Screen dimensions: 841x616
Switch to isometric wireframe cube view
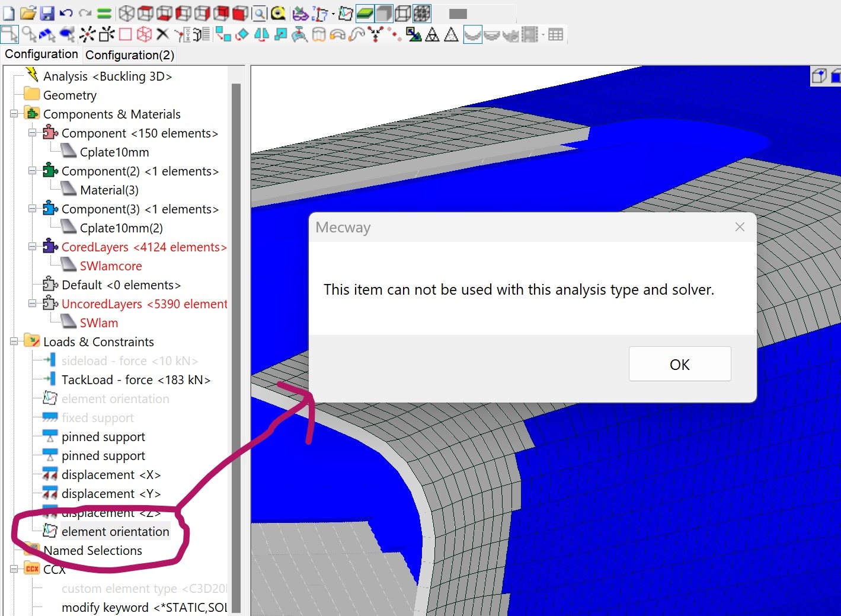click(x=126, y=13)
